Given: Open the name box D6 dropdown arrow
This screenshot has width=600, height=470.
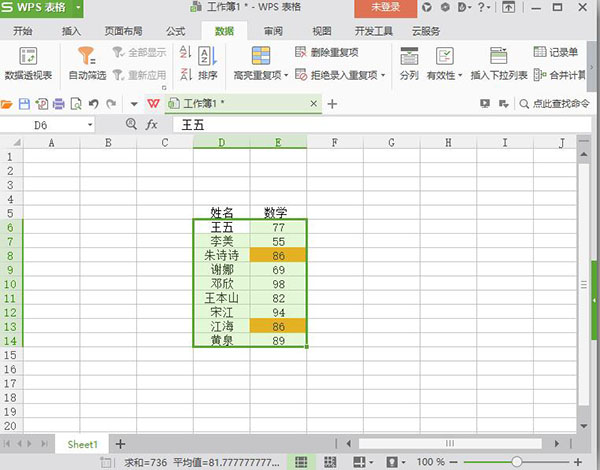Looking at the screenshot, I should [x=90, y=125].
